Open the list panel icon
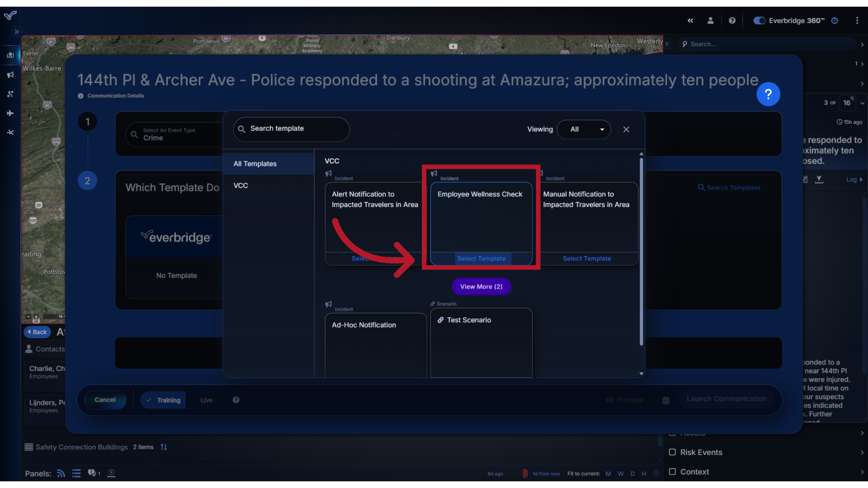The width and height of the screenshot is (868, 488). pyautogui.click(x=76, y=474)
